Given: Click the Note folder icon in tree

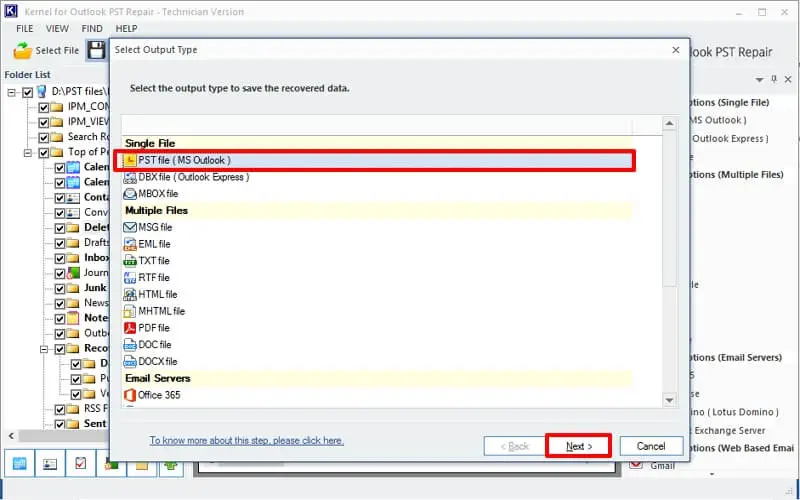Looking at the screenshot, I should point(74,318).
